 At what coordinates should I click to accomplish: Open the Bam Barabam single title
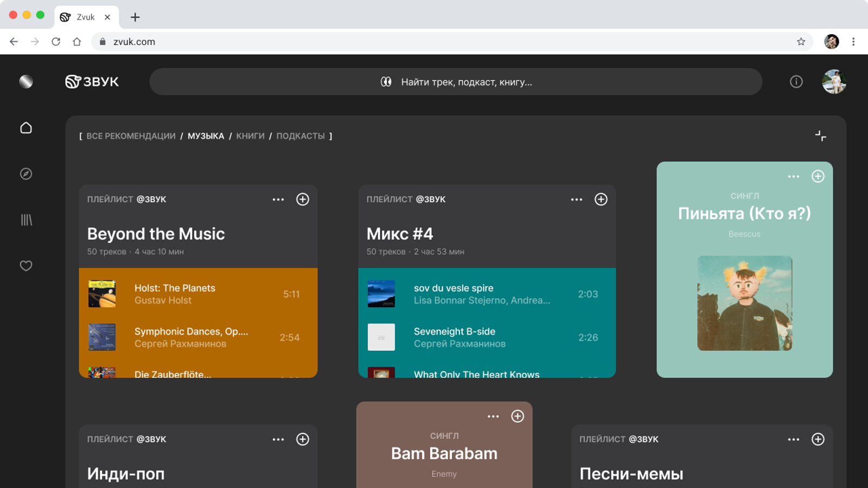point(444,453)
